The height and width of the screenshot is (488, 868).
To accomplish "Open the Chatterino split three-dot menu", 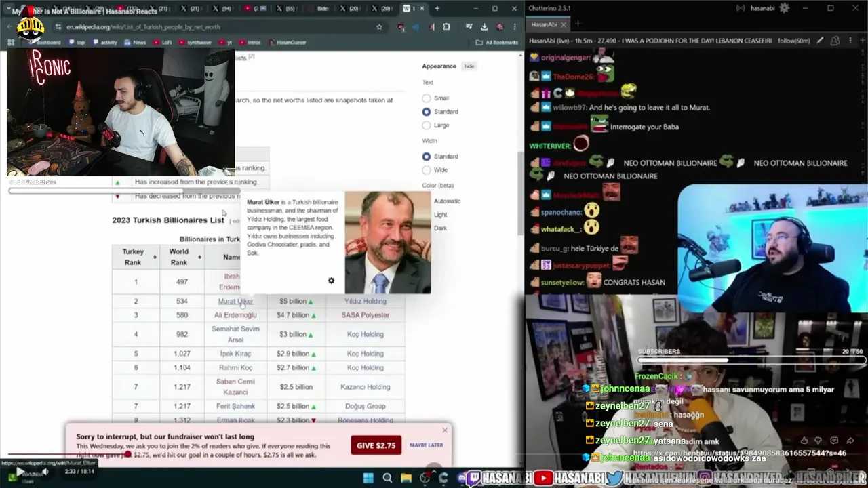I will pos(850,41).
